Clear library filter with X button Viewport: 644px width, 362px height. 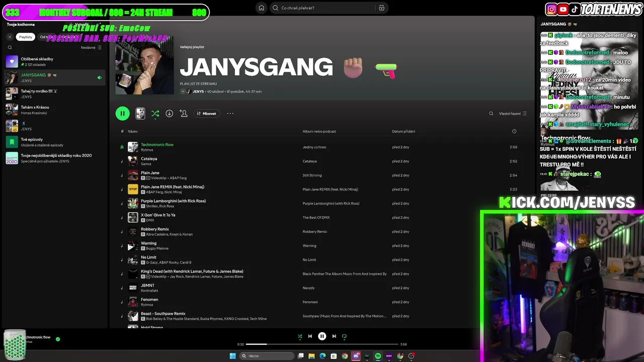pyautogui.click(x=10, y=37)
